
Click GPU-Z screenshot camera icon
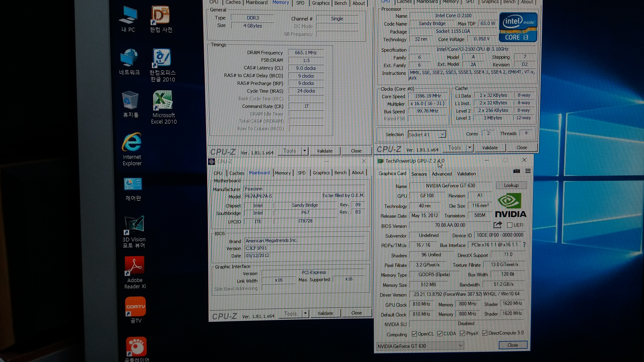(517, 171)
